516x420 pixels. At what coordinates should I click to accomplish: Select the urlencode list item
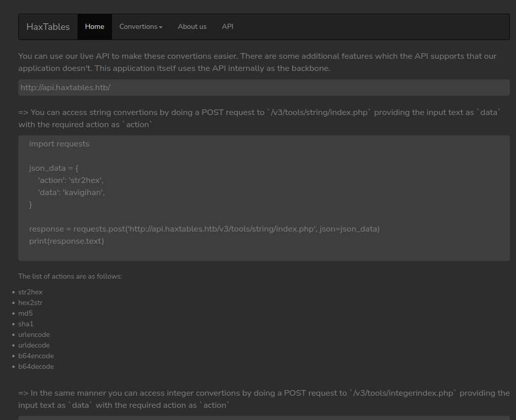pos(34,334)
